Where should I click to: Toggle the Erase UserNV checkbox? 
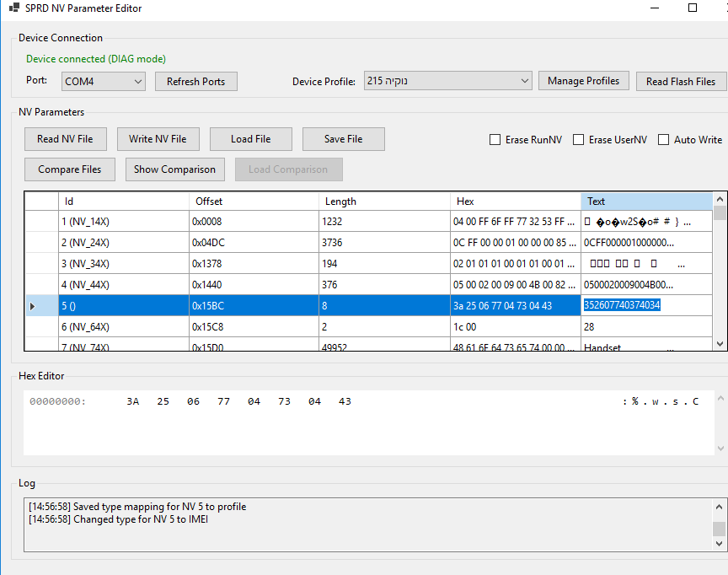(579, 140)
